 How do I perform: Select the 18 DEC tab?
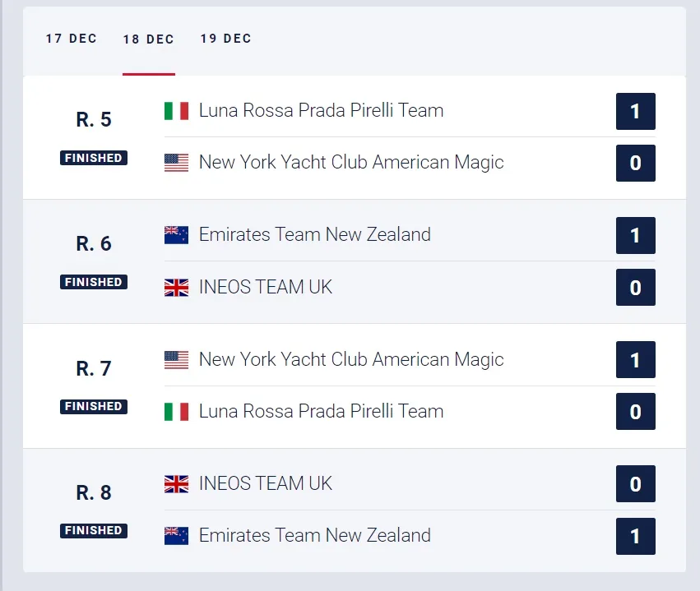(149, 39)
